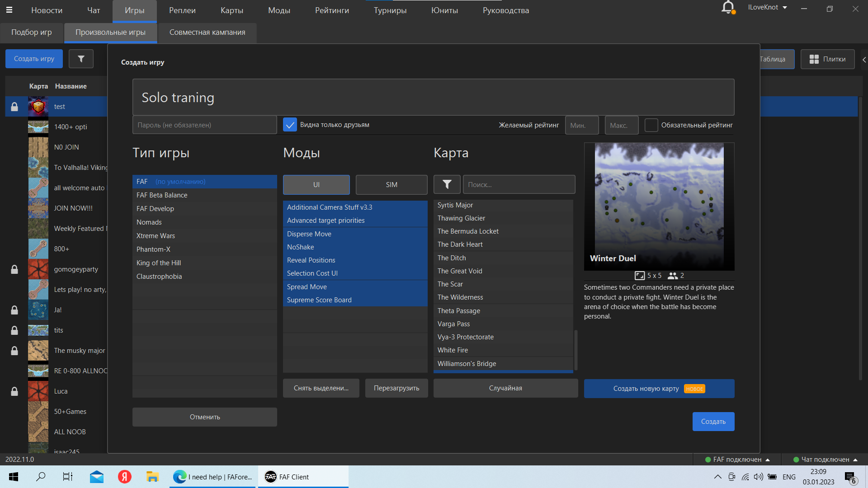The width and height of the screenshot is (868, 488).
Task: Switch to 'Совместная кампания' subtab
Action: (x=208, y=33)
